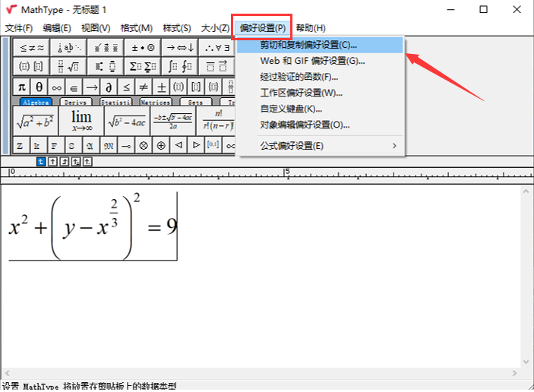Insert the sqrt(b²−4ac) expression

127,121
